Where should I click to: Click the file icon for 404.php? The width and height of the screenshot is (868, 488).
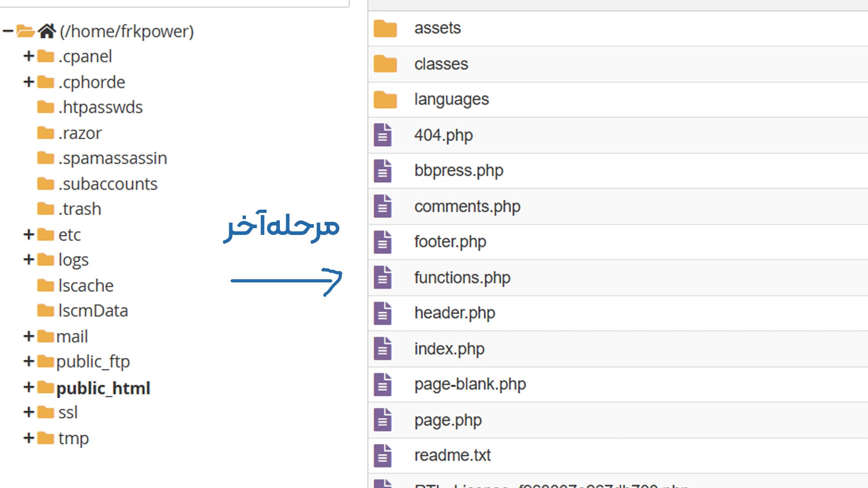click(x=383, y=135)
